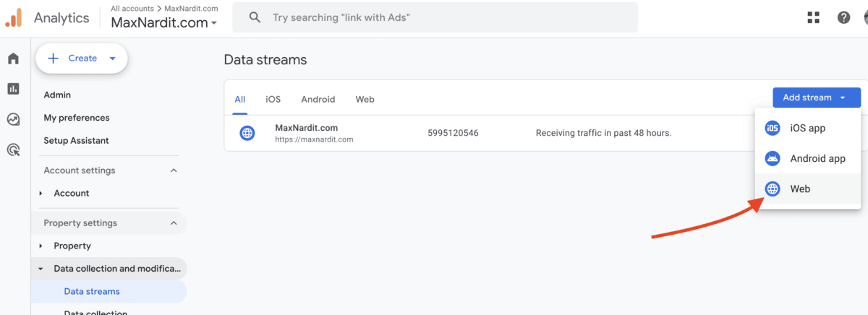Click the stream ID 5995120546

coord(453,134)
